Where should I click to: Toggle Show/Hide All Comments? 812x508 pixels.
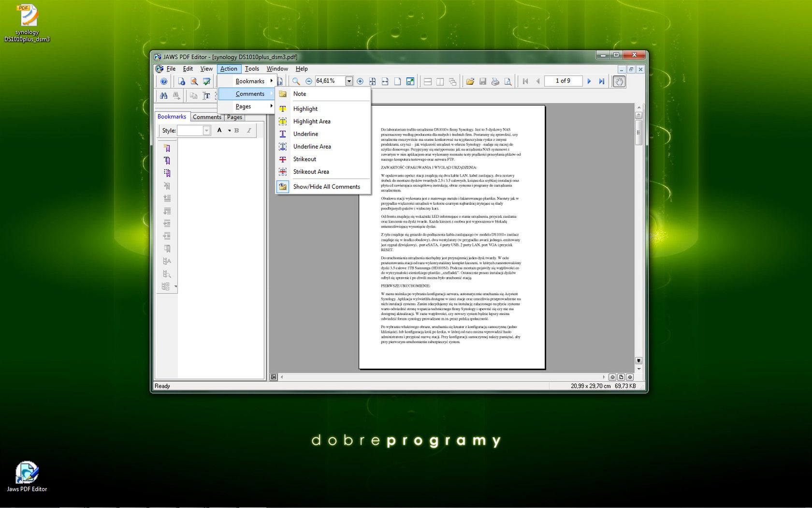(x=323, y=187)
